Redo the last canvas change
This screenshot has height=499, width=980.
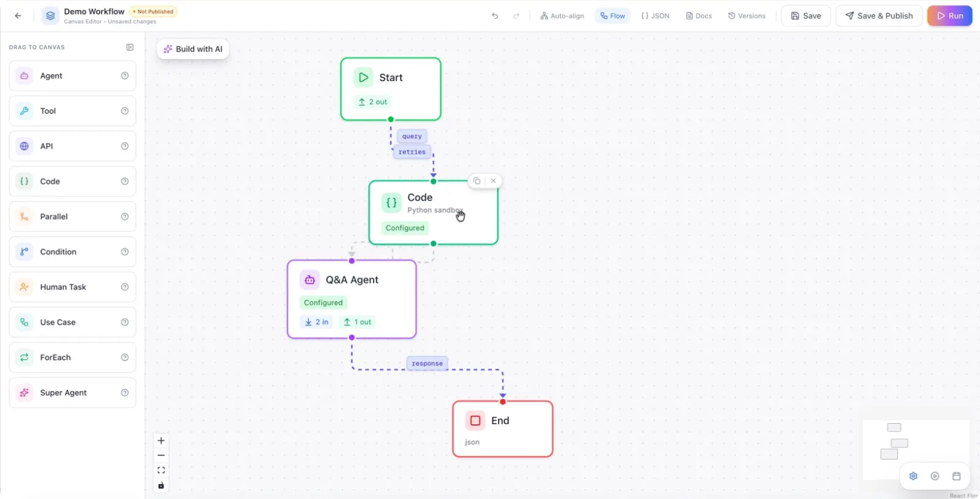pos(516,16)
